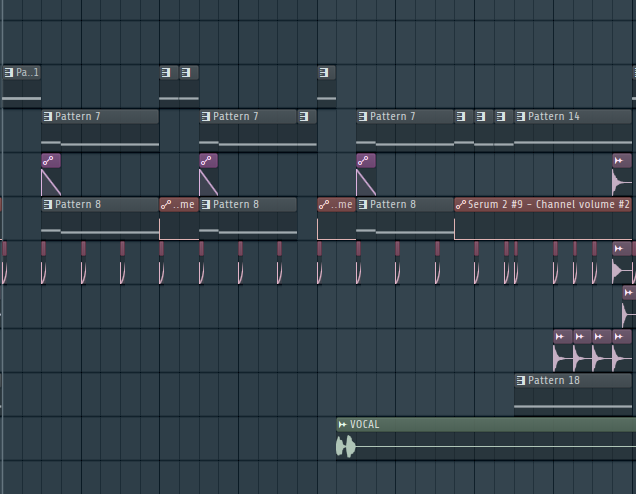The height and width of the screenshot is (494, 636).
Task: Click the VOCAL clip waveform at its start
Action: [346, 447]
